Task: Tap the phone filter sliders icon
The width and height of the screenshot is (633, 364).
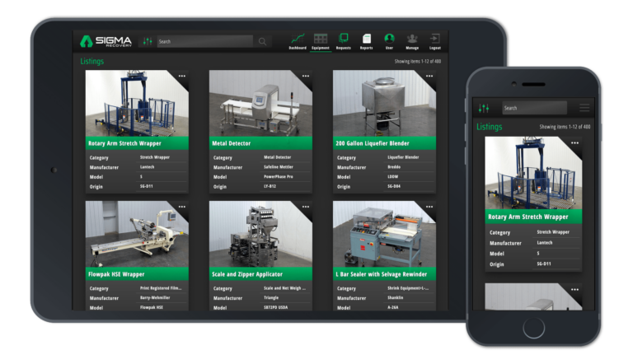Action: [x=484, y=108]
